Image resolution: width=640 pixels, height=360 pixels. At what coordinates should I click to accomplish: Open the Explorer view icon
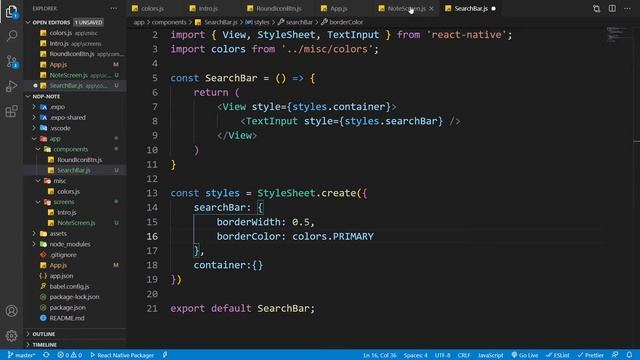tap(11, 11)
